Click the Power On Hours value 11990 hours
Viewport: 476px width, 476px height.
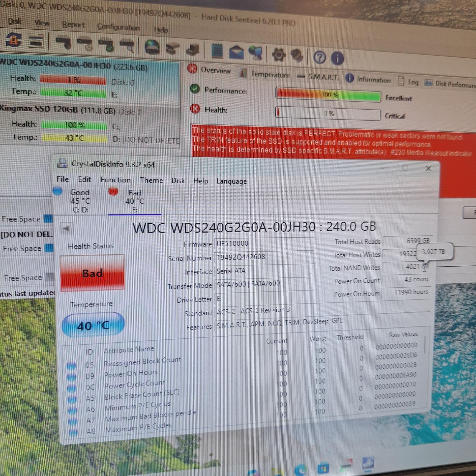pos(406,292)
